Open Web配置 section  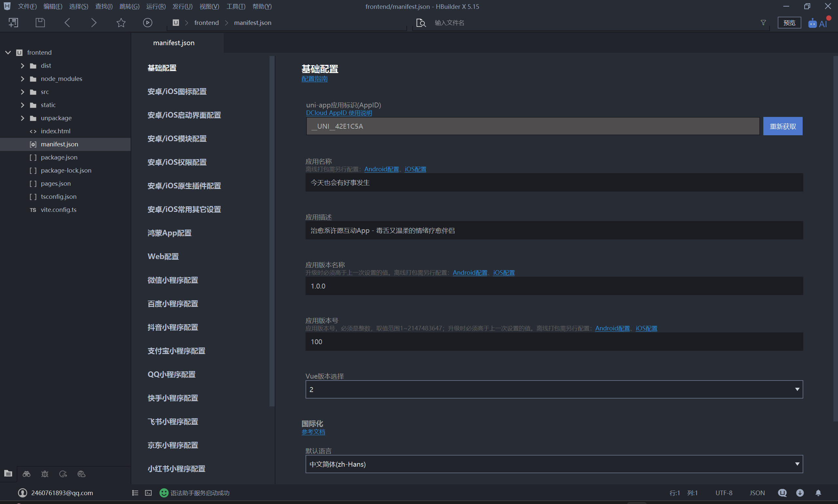click(x=163, y=256)
